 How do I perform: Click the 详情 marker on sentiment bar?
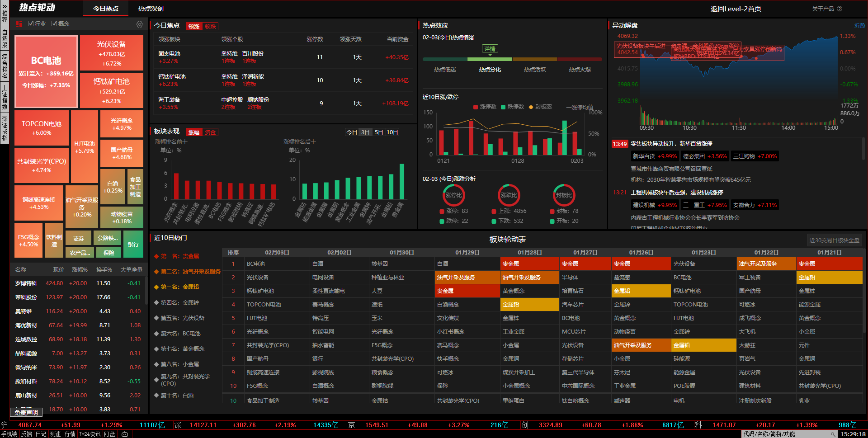(x=490, y=49)
